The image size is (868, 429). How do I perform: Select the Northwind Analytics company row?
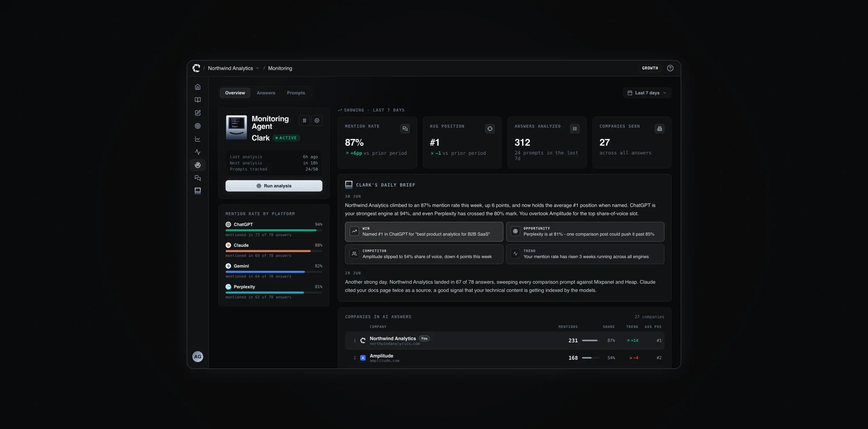click(x=505, y=341)
